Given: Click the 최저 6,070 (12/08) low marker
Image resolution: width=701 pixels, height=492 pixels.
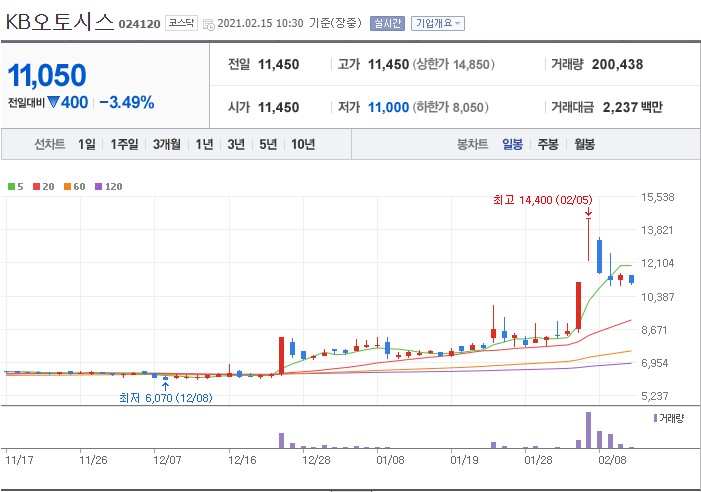Looking at the screenshot, I should [166, 397].
